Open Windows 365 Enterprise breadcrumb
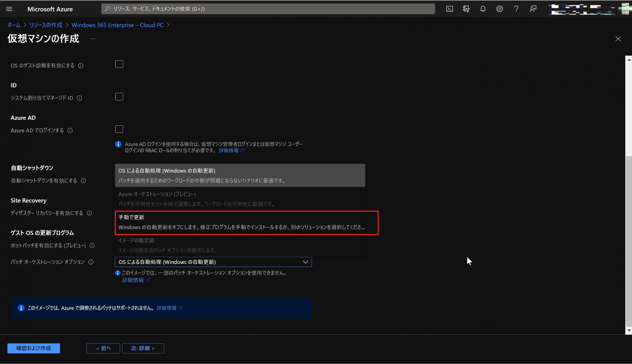This screenshot has height=364, width=632. [117, 25]
